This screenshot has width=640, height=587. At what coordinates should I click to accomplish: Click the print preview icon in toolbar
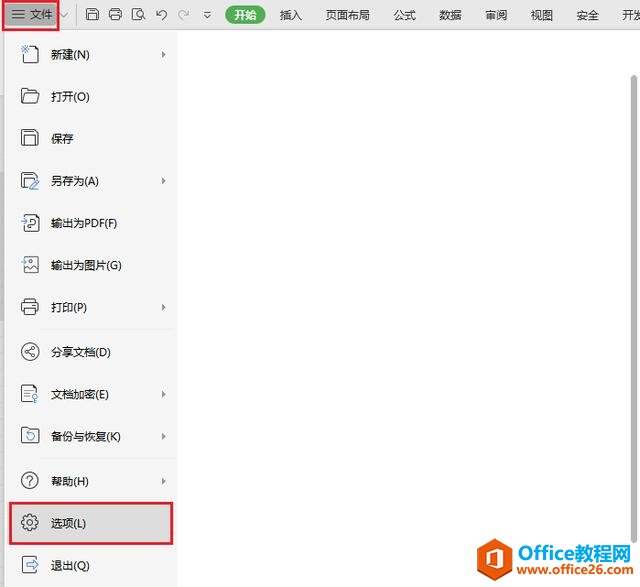[x=138, y=15]
